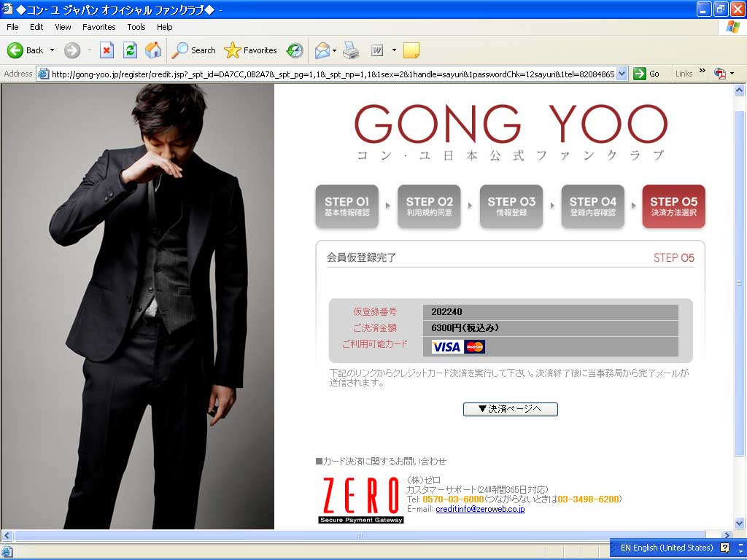Click the vertical scrollbar down arrow
747x560 pixels.
pyautogui.click(x=740, y=524)
